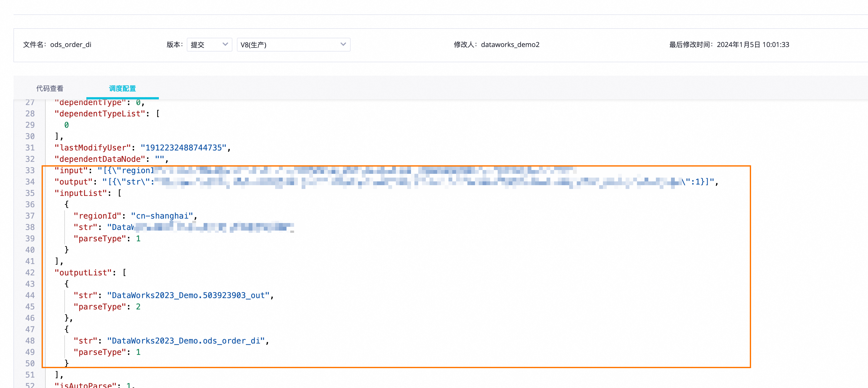Click the "regionId" key on line 37

97,216
